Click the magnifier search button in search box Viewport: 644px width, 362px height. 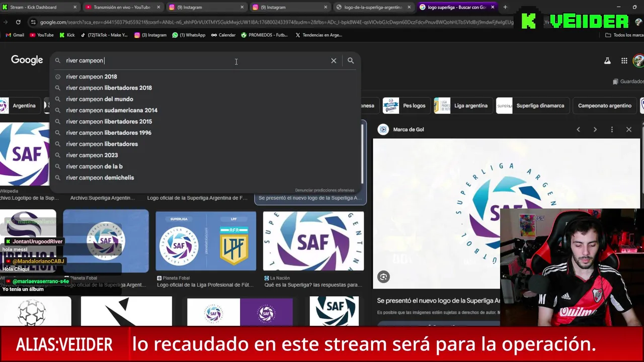351,60
